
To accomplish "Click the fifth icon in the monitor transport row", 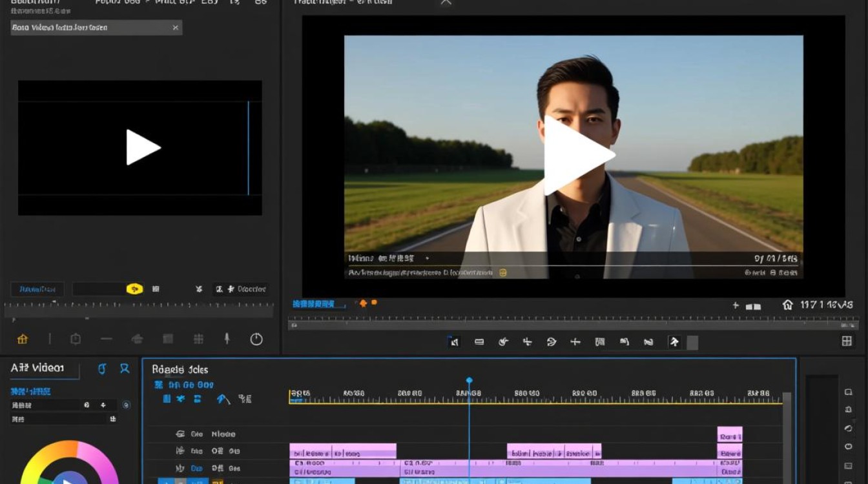I will pos(552,342).
